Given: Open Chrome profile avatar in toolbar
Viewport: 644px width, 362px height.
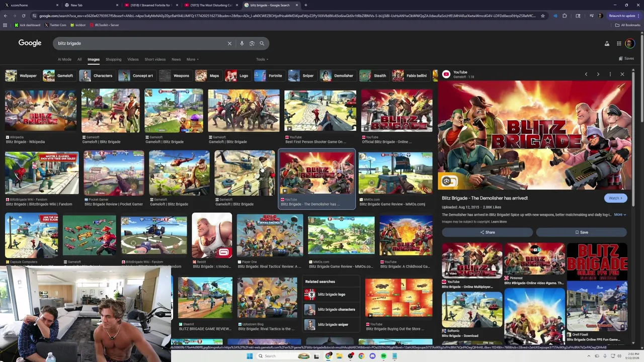Looking at the screenshot, I should [x=600, y=16].
